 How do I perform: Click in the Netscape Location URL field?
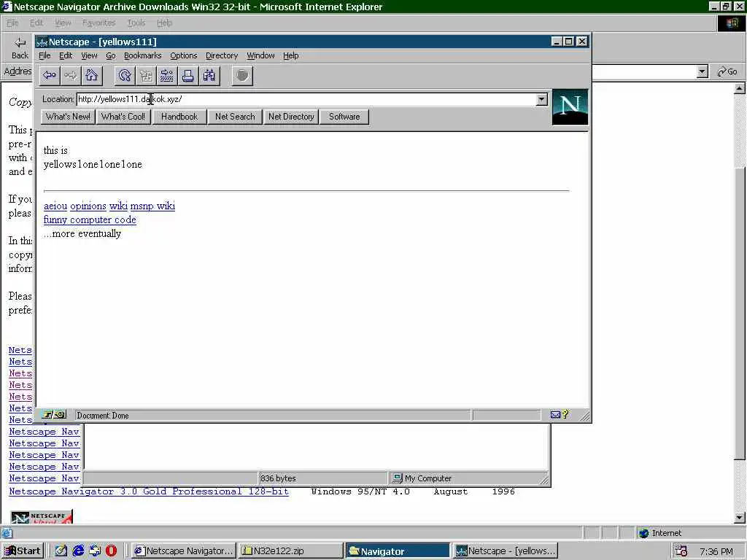pyautogui.click(x=306, y=99)
